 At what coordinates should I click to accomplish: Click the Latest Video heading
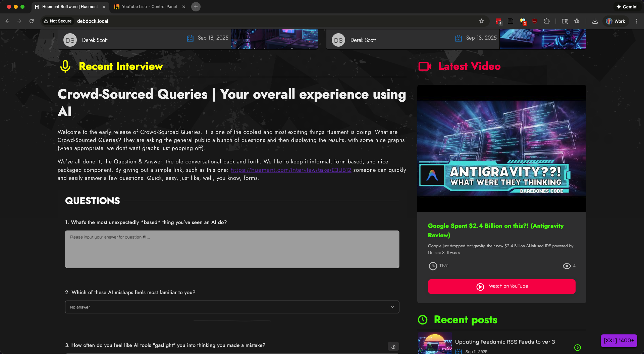[x=470, y=66]
